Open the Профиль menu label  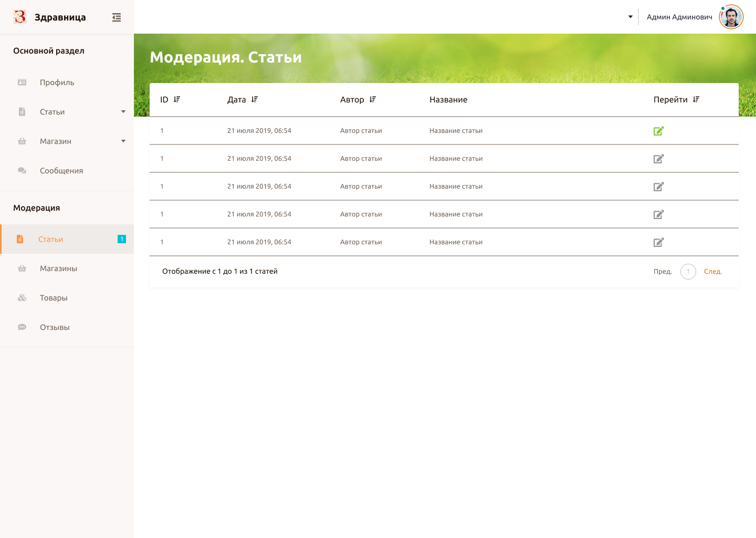(57, 82)
